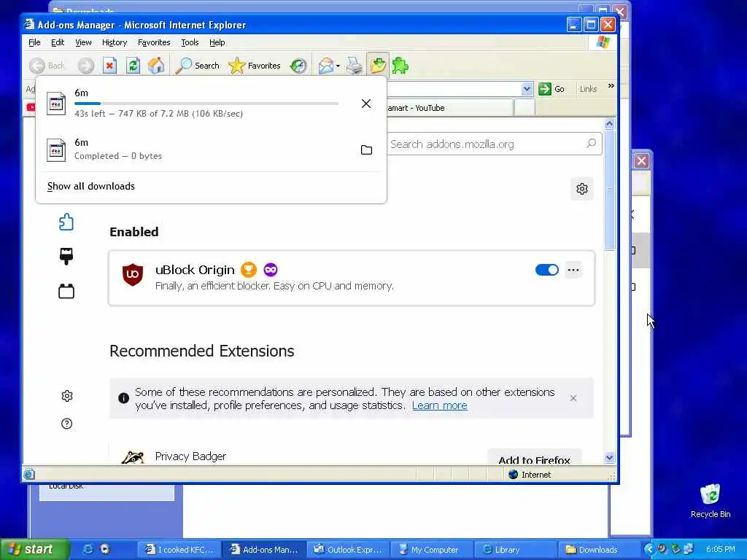Switch to Downloads taskbar window
The image size is (747, 560).
point(599,550)
